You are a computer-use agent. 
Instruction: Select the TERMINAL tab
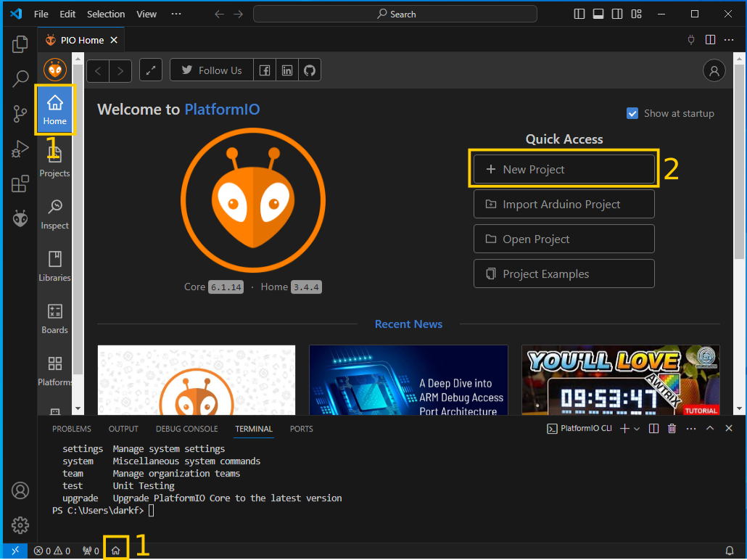[x=254, y=429]
